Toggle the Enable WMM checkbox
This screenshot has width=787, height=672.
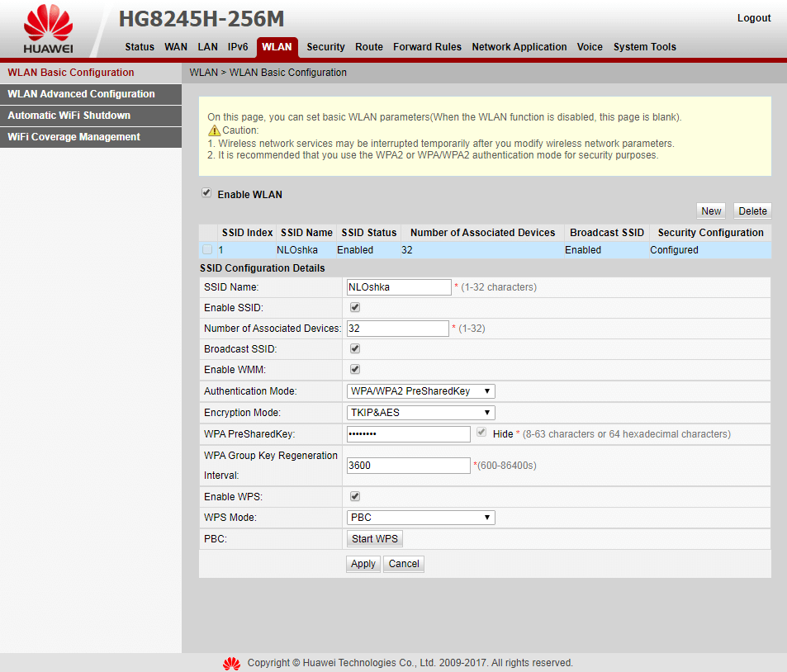tap(355, 369)
